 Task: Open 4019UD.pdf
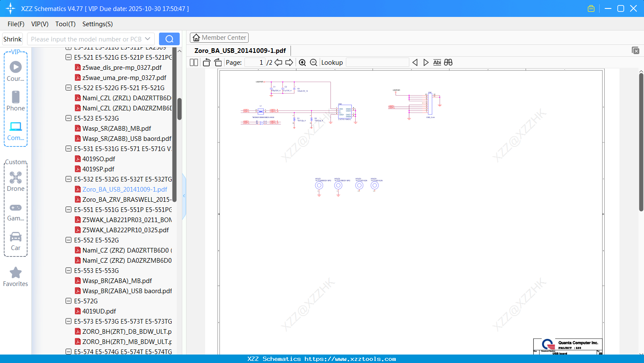point(99,311)
